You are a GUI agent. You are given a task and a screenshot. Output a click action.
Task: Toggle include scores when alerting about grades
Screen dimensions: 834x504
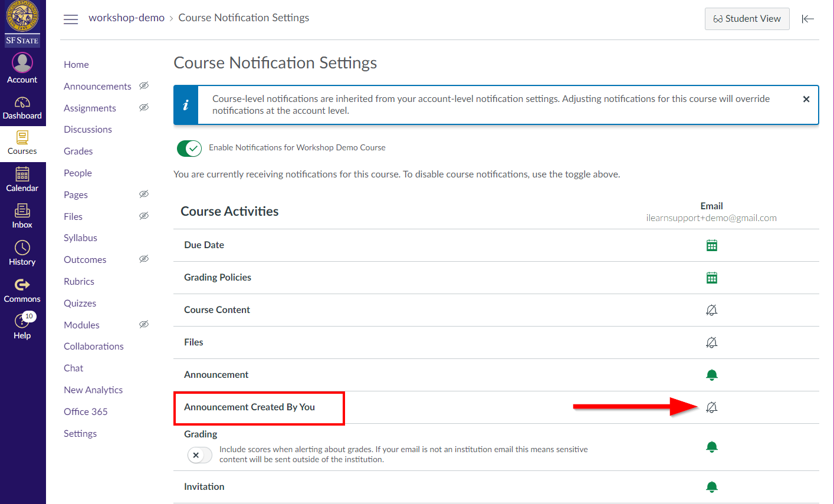(199, 455)
